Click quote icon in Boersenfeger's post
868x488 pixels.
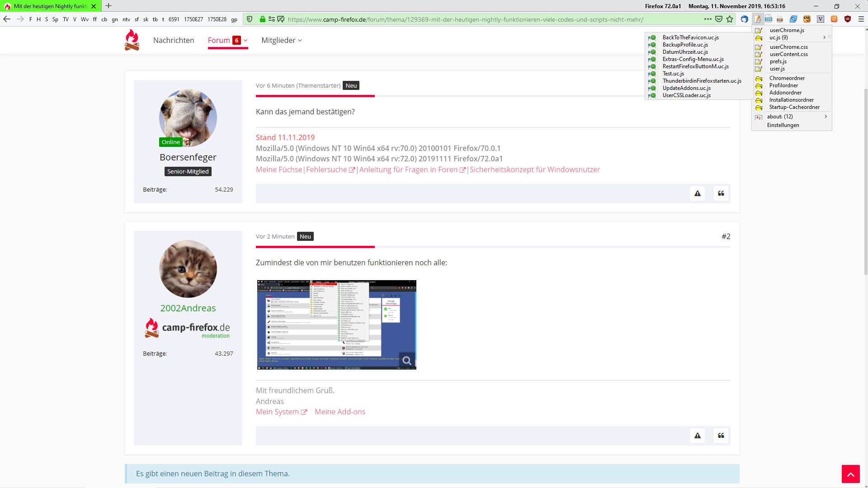pos(721,193)
